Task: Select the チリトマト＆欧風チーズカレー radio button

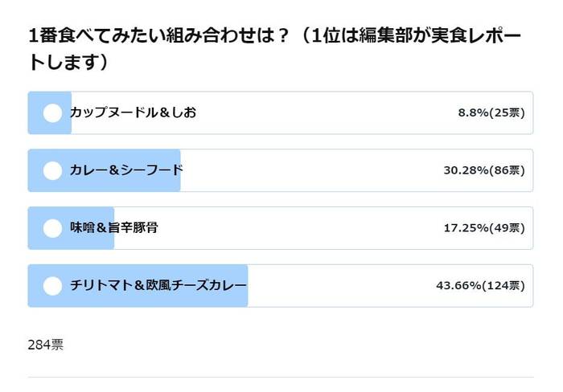Action: pyautogui.click(x=52, y=286)
